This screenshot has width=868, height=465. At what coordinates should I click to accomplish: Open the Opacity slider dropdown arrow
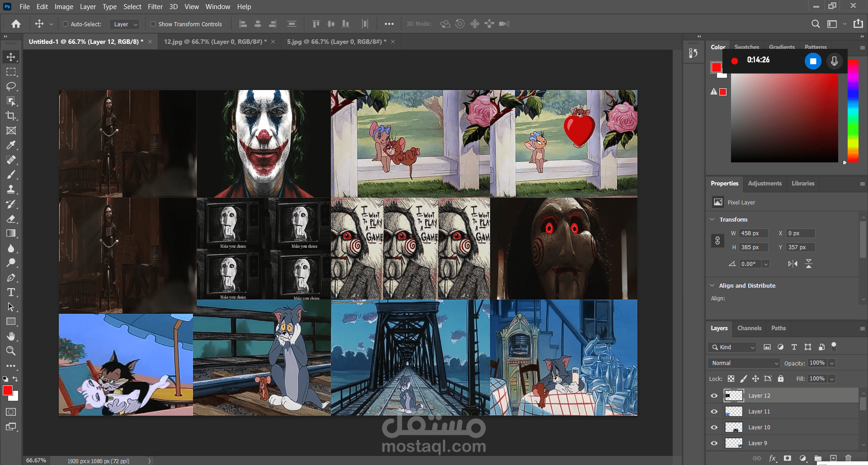coord(832,363)
